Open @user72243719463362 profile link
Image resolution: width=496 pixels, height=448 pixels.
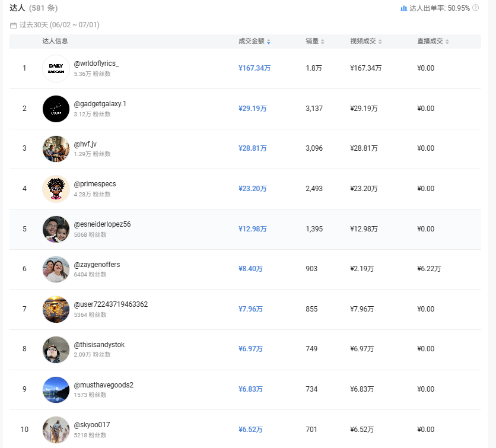point(111,304)
